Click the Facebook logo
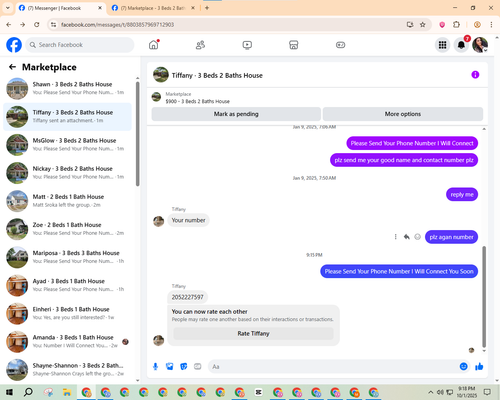500x400 pixels. click(x=14, y=45)
